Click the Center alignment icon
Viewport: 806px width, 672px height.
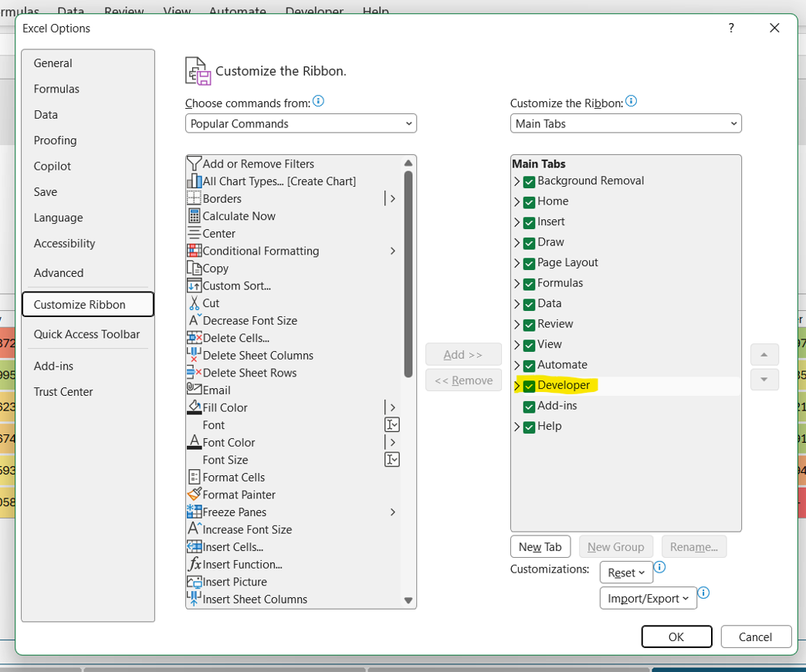tap(194, 233)
